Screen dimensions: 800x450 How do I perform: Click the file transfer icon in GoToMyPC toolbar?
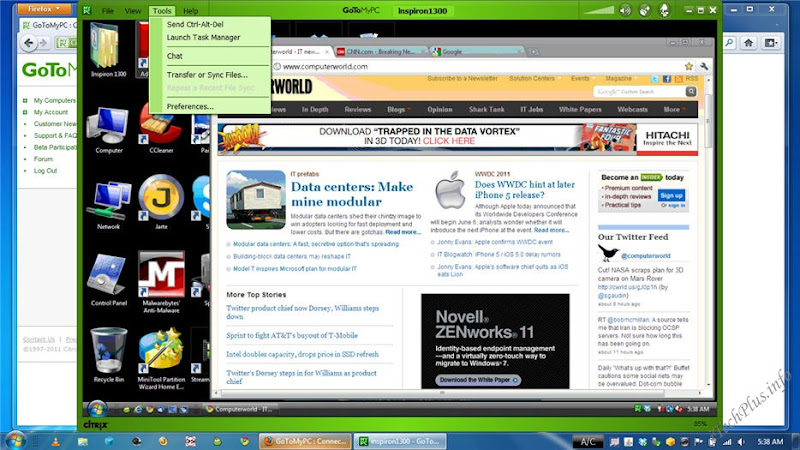664,10
